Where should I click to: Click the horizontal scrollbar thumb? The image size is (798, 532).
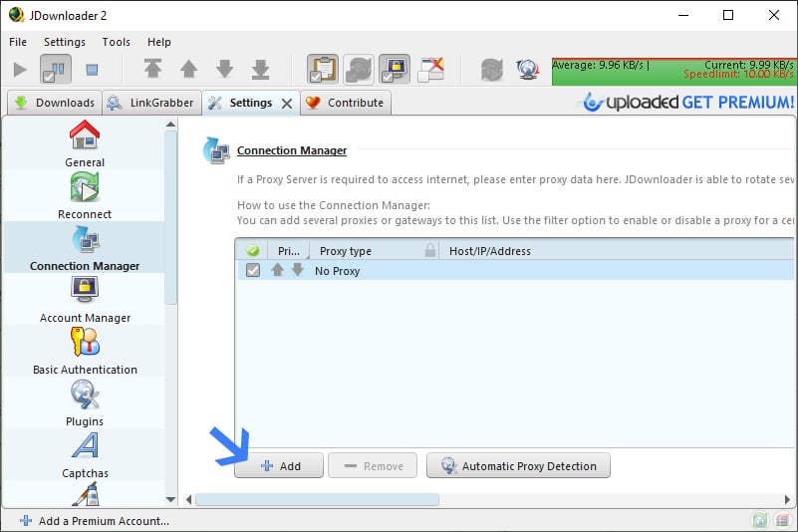pos(317,500)
